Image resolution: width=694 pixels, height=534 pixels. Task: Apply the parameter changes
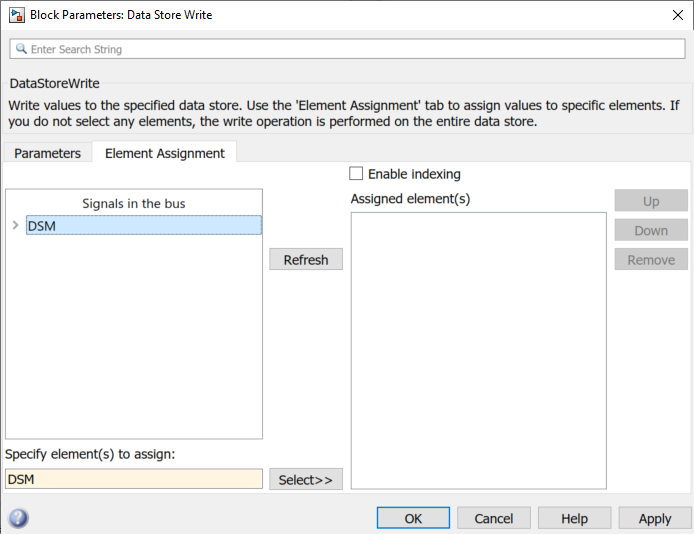654,518
